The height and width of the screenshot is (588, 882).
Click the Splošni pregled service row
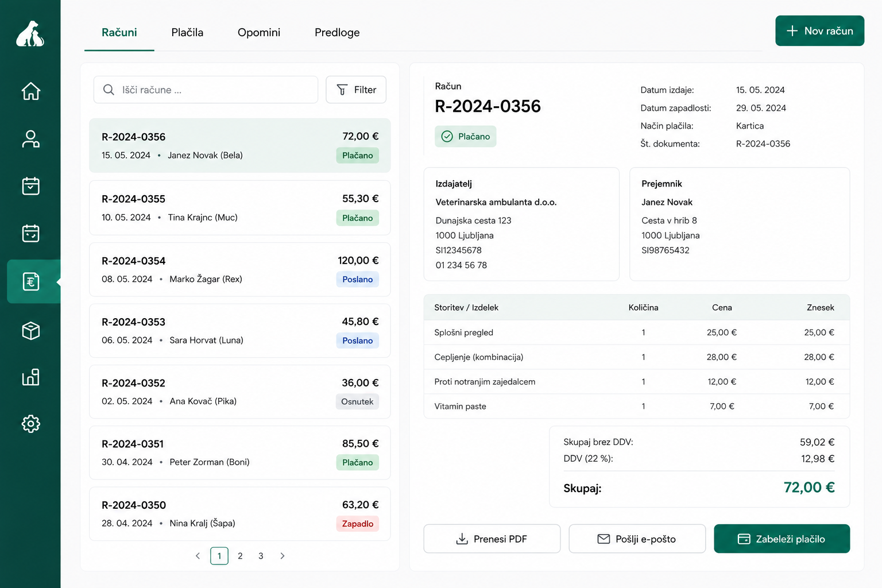(x=637, y=332)
